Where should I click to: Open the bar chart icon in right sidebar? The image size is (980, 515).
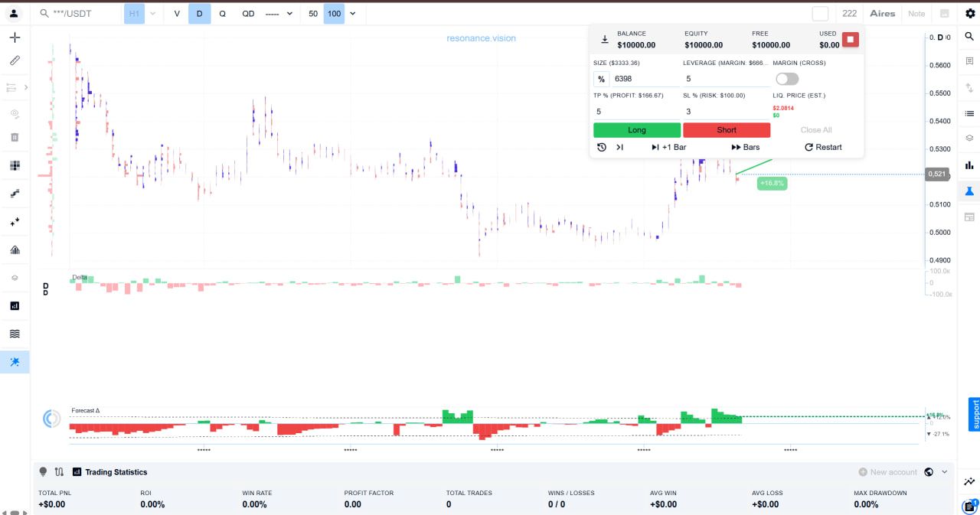click(x=969, y=165)
